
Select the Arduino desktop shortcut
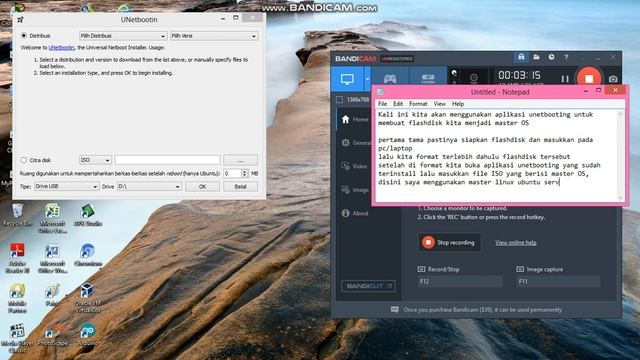pos(88,335)
